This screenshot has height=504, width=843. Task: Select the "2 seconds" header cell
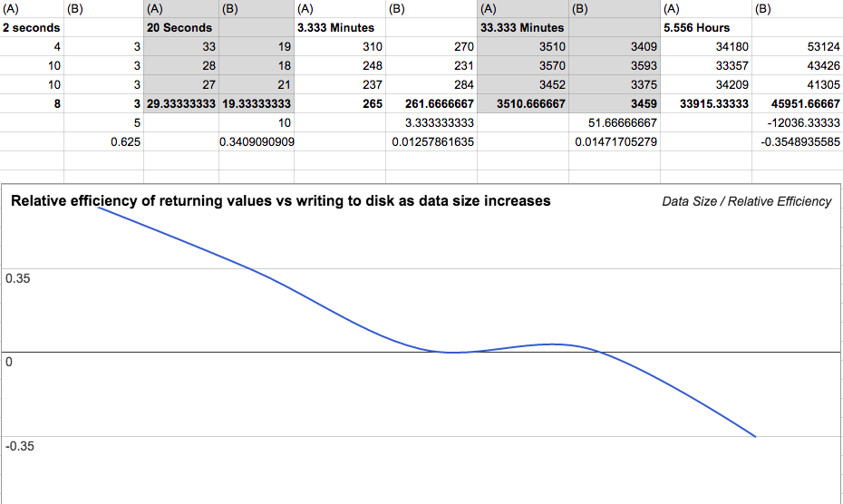(32, 27)
